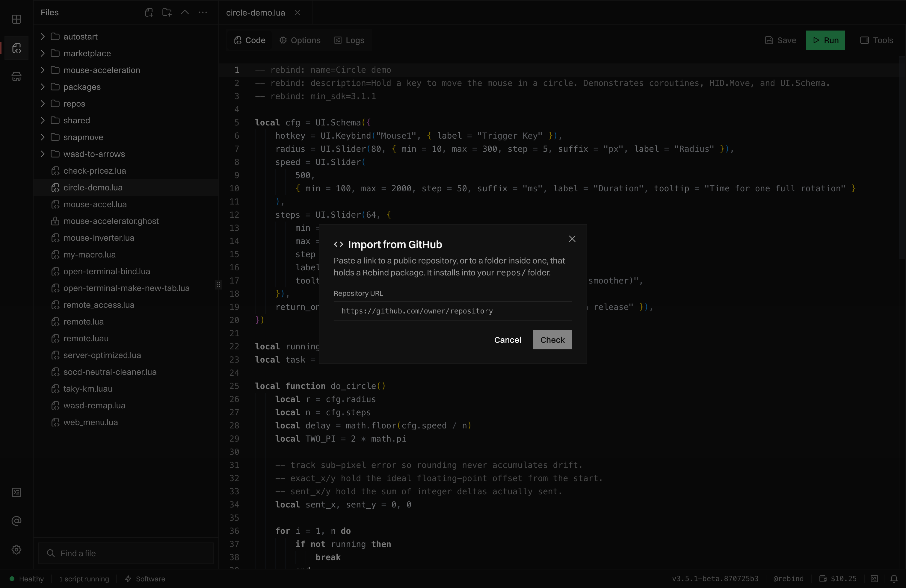Open the dashboard grid icon in sidebar
This screenshot has width=906, height=588.
click(16, 19)
